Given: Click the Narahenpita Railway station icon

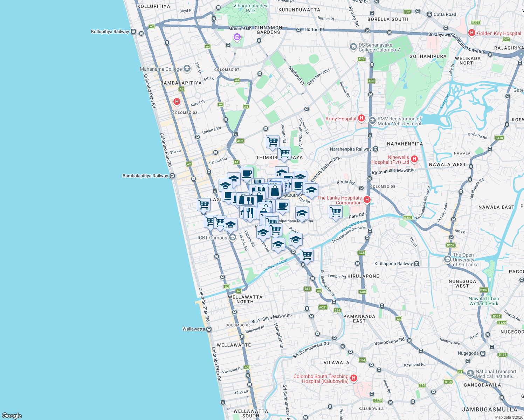Looking at the screenshot, I should click(x=375, y=149).
